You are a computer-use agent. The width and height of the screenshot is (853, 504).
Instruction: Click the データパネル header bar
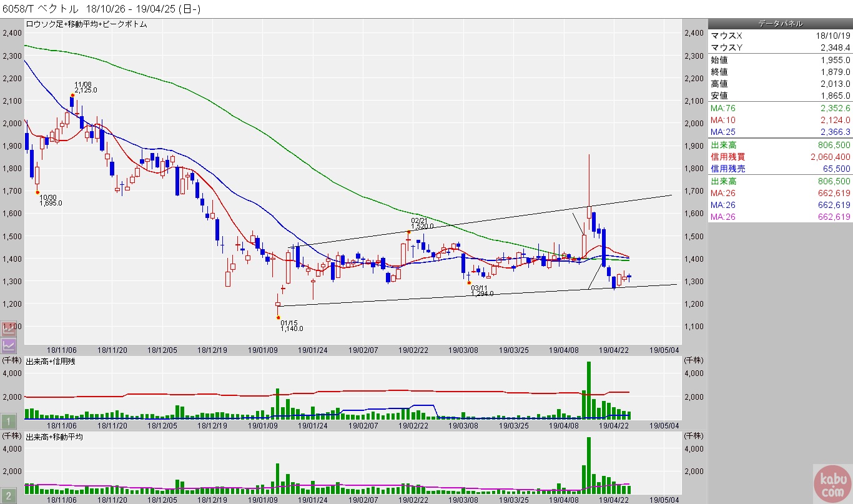click(x=780, y=23)
